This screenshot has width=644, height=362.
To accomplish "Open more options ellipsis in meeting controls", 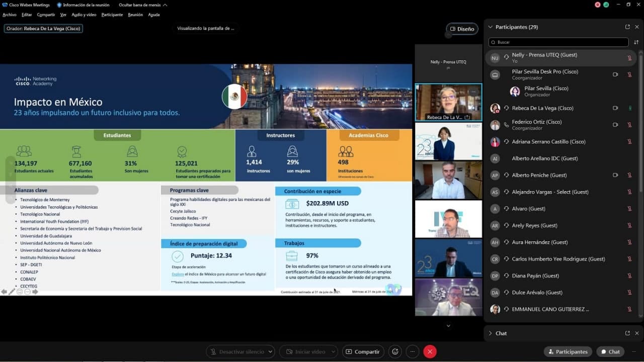I will (x=413, y=352).
